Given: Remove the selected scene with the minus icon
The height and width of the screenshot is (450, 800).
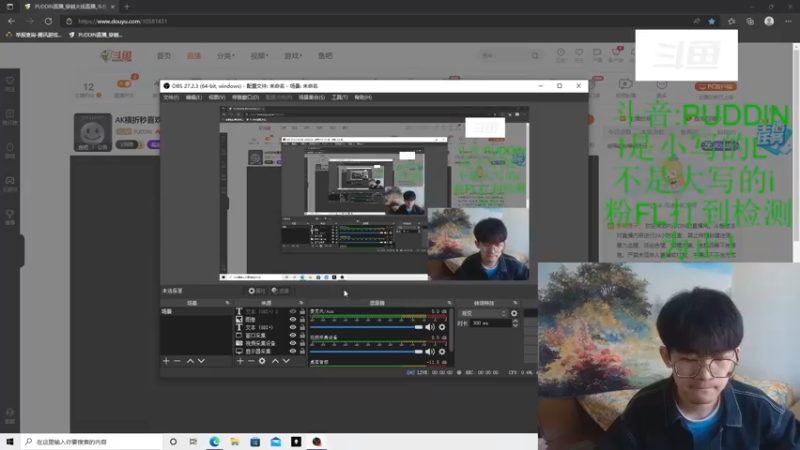Looking at the screenshot, I should (177, 361).
